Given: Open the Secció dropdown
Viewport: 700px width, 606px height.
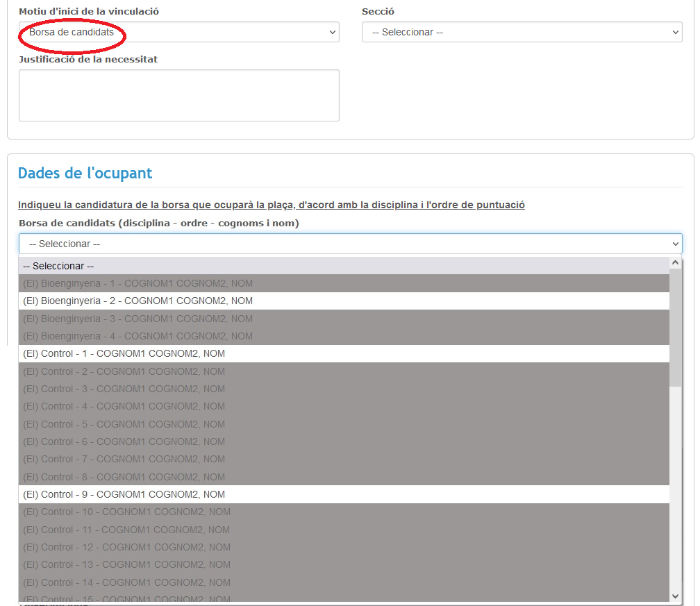Looking at the screenshot, I should pyautogui.click(x=522, y=32).
